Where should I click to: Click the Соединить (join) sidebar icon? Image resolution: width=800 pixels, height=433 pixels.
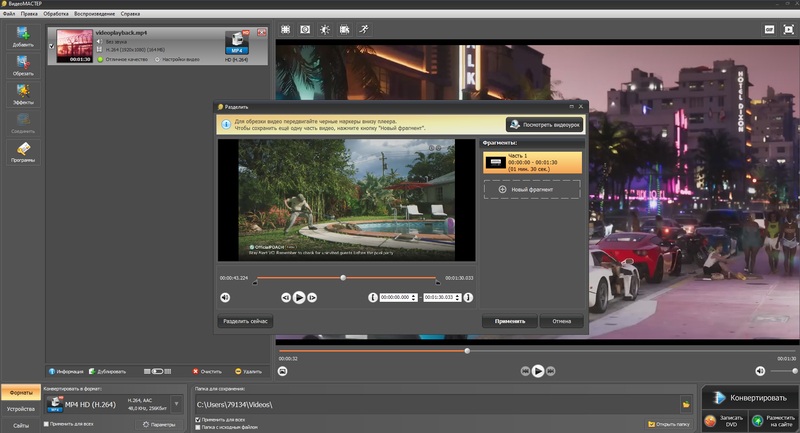23,123
